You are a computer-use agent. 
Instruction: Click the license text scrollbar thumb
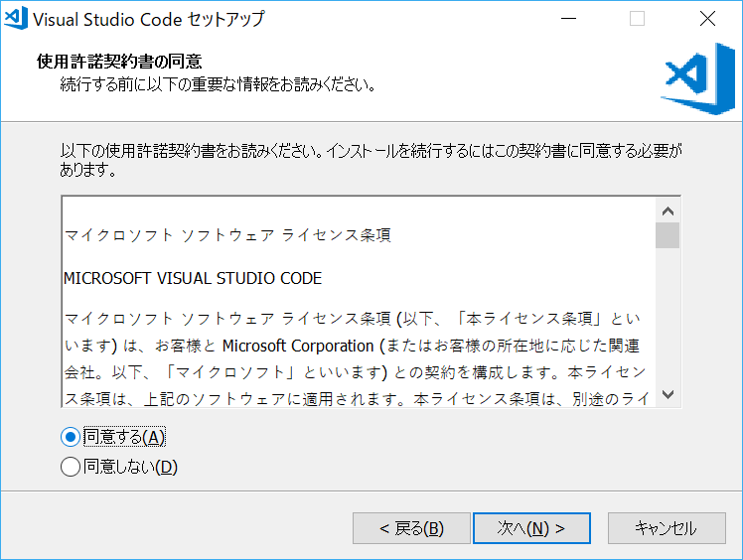tap(668, 235)
